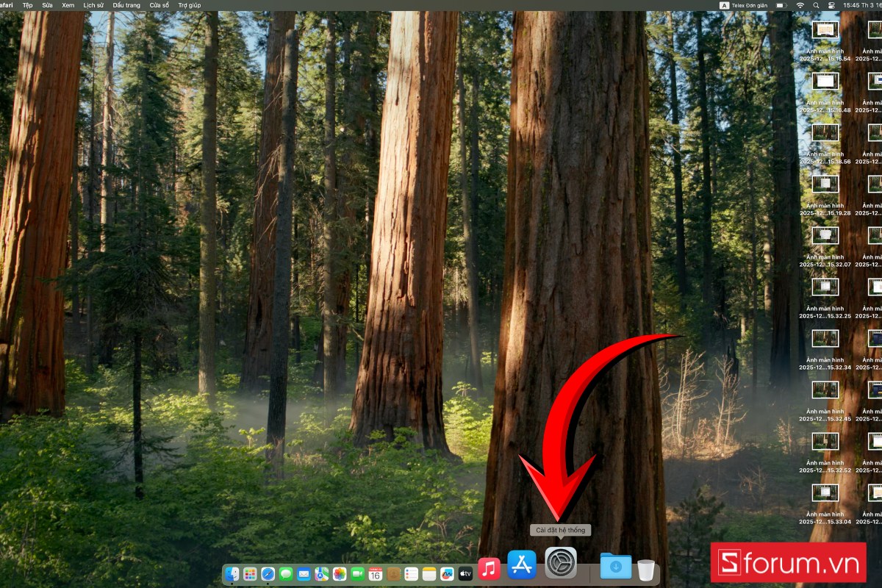Viewport: 882px width, 588px height.
Task: Open the Sửa menu
Action: click(x=47, y=5)
